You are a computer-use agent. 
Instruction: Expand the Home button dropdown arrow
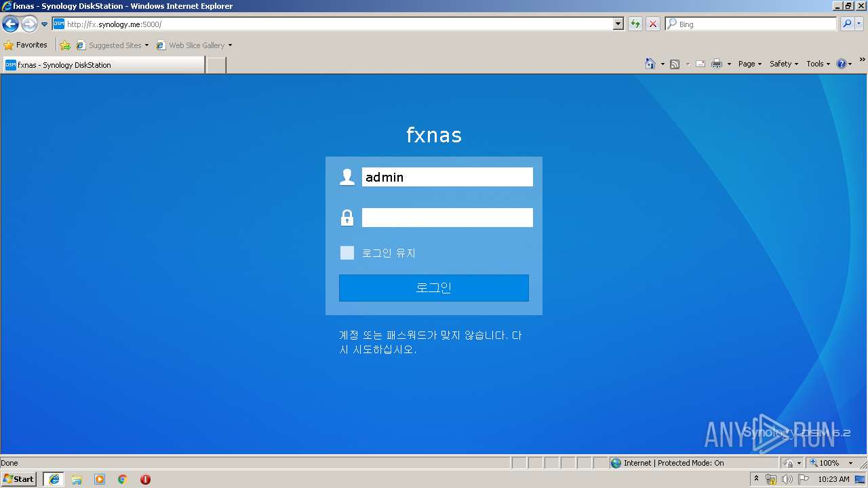coord(663,64)
